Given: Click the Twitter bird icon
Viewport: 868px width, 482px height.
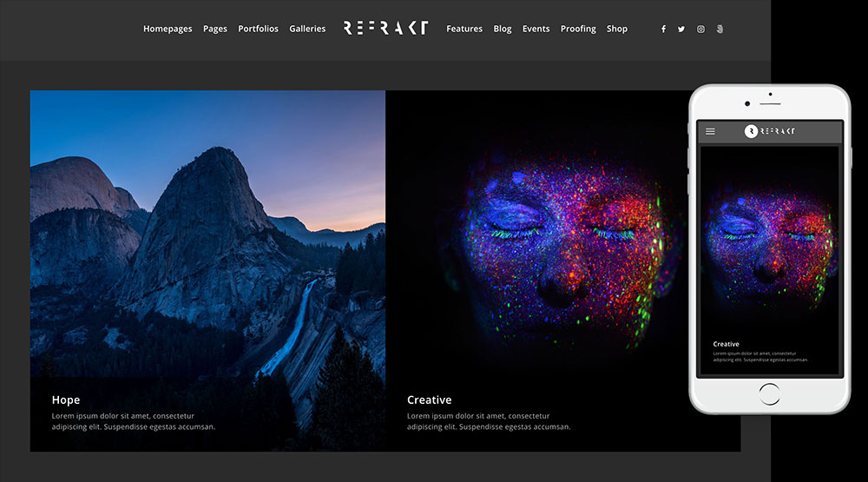Looking at the screenshot, I should [x=681, y=29].
